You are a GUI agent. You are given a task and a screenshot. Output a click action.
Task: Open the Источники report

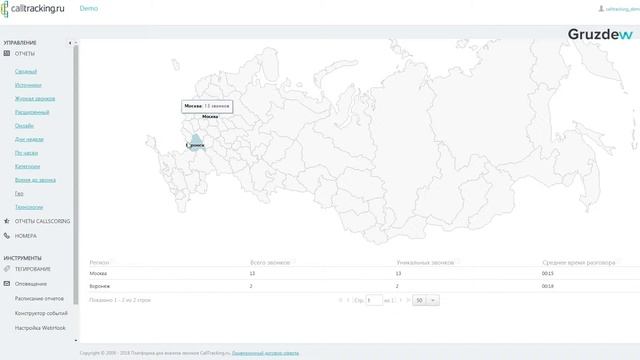(28, 85)
